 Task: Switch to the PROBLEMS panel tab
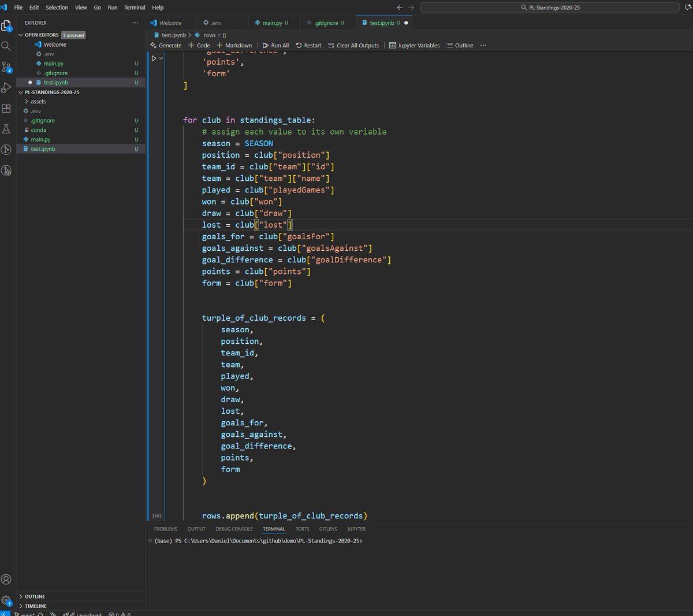[x=166, y=529]
